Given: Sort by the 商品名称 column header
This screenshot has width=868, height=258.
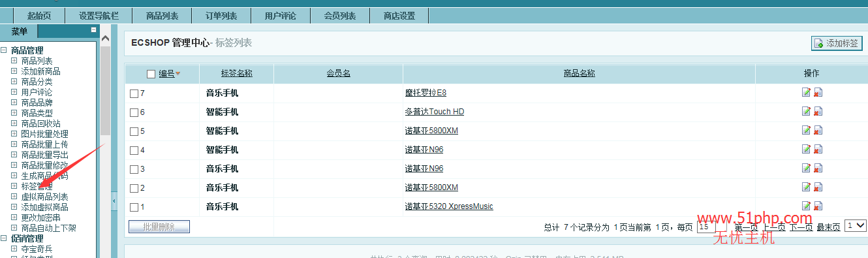Looking at the screenshot, I should click(579, 73).
